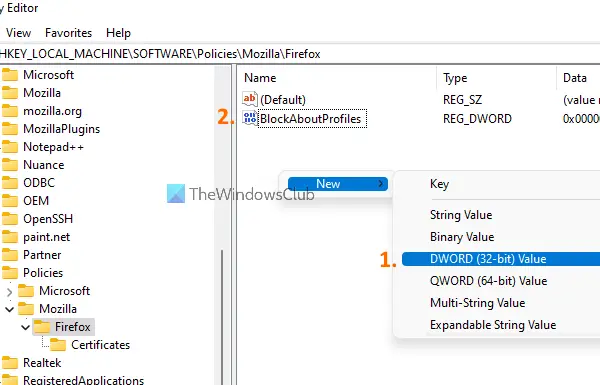Select the mozilla.org key
The height and width of the screenshot is (385, 600).
click(x=52, y=111)
